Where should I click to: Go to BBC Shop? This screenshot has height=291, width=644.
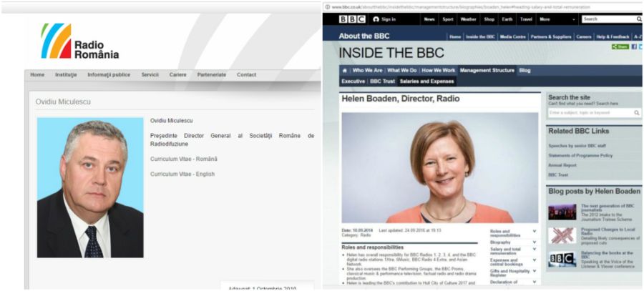[x=489, y=19]
